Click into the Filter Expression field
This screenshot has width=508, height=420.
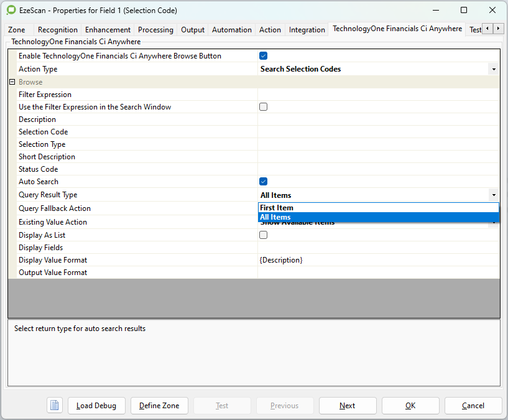click(x=378, y=95)
